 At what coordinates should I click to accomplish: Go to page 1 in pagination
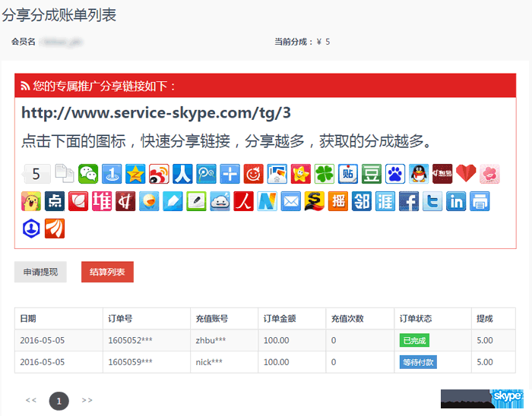[x=59, y=400]
